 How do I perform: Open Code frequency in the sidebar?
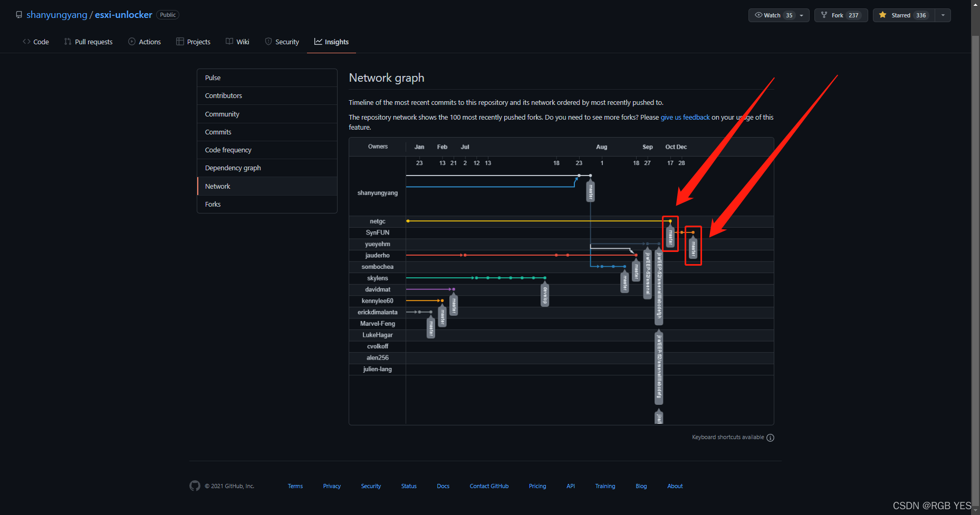(x=267, y=150)
